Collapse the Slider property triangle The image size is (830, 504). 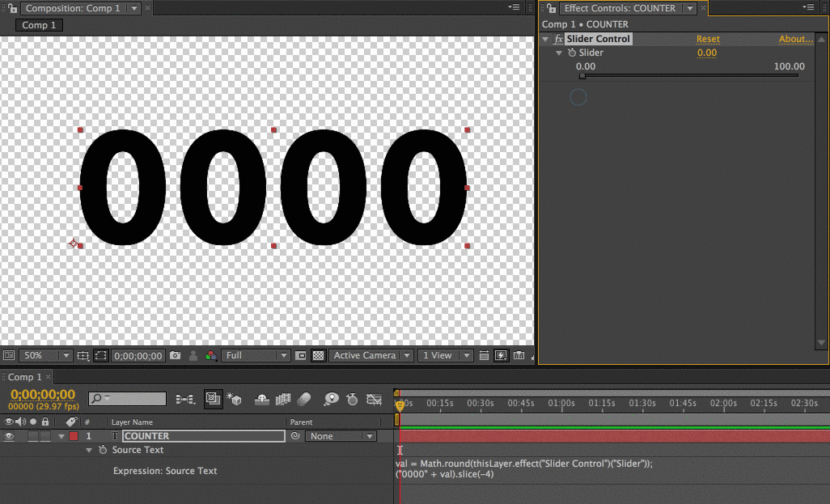[x=559, y=53]
